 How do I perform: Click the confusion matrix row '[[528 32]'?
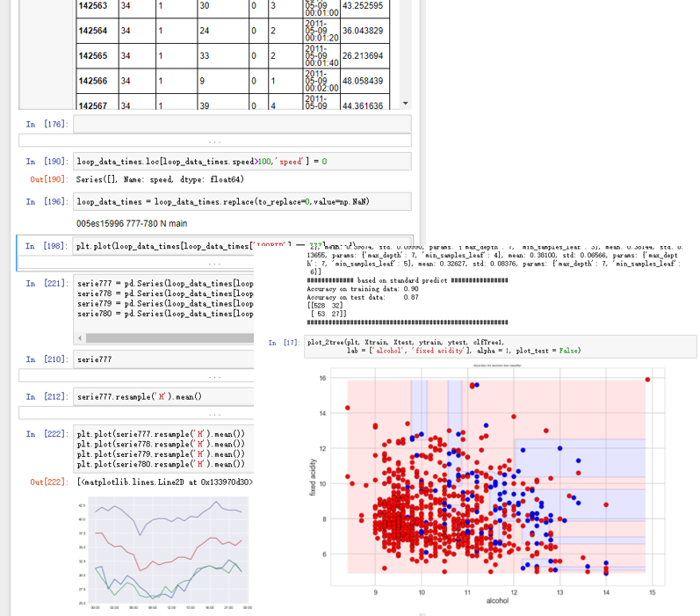pyautogui.click(x=325, y=306)
